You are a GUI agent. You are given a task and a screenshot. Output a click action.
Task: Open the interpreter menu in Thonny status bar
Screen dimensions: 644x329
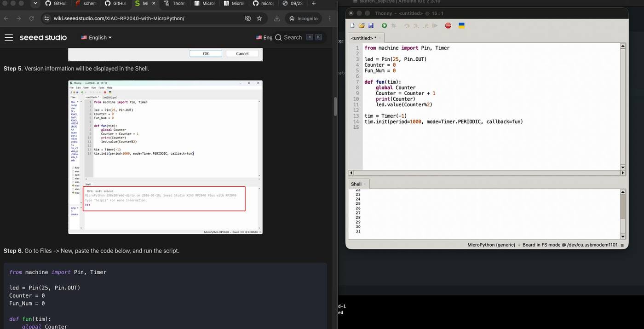pos(622,245)
